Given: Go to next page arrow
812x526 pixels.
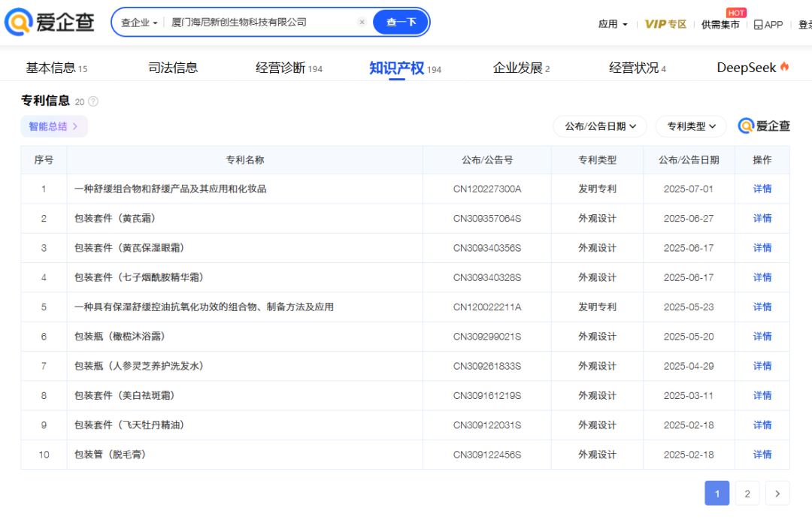Looking at the screenshot, I should point(777,494).
